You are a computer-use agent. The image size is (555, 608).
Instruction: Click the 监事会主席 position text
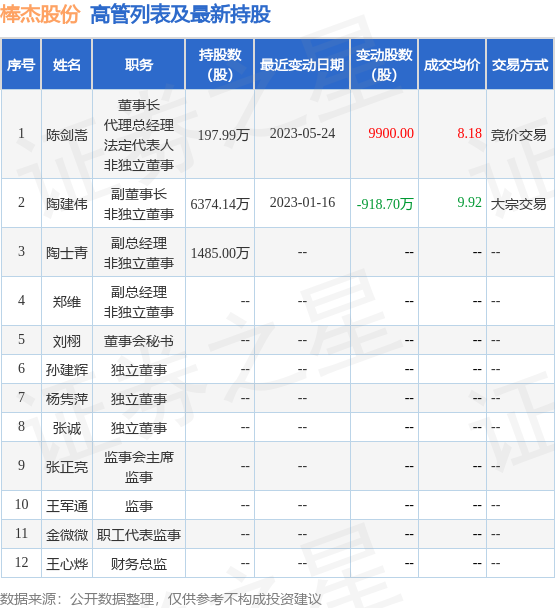click(x=138, y=457)
